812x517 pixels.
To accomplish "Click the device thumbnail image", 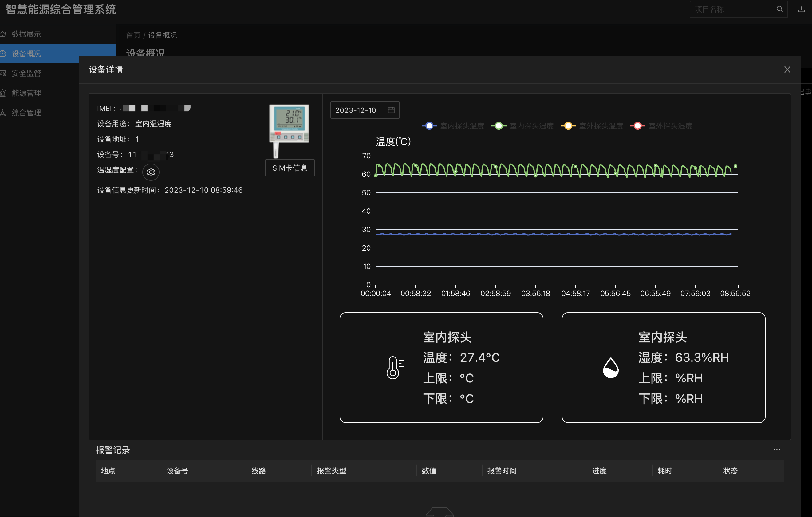I will point(289,131).
